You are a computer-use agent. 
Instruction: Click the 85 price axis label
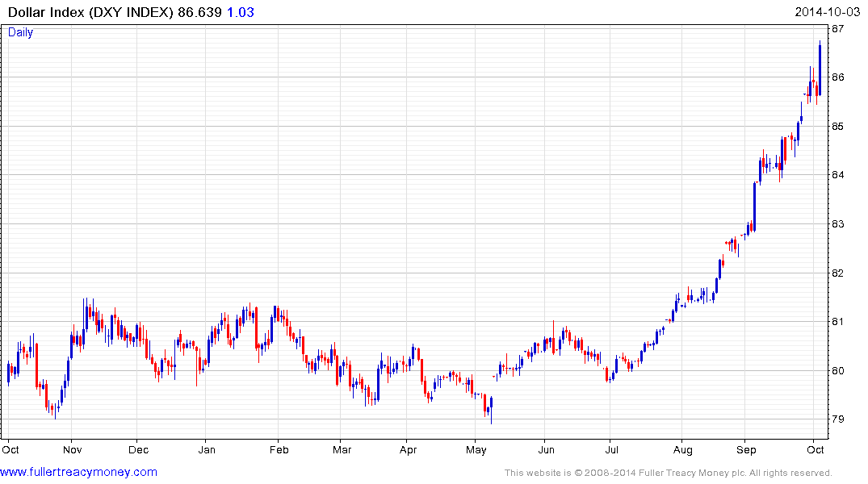tap(837, 126)
